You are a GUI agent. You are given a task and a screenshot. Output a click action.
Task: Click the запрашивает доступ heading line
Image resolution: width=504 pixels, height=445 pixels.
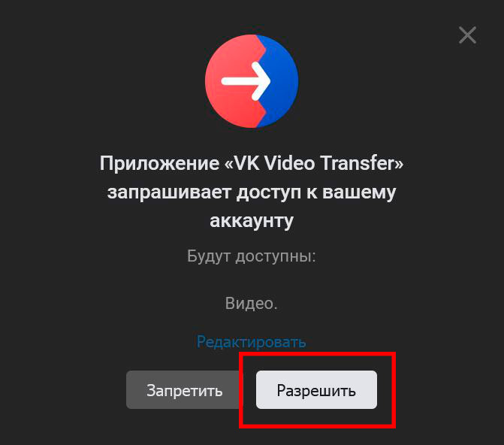click(x=252, y=192)
